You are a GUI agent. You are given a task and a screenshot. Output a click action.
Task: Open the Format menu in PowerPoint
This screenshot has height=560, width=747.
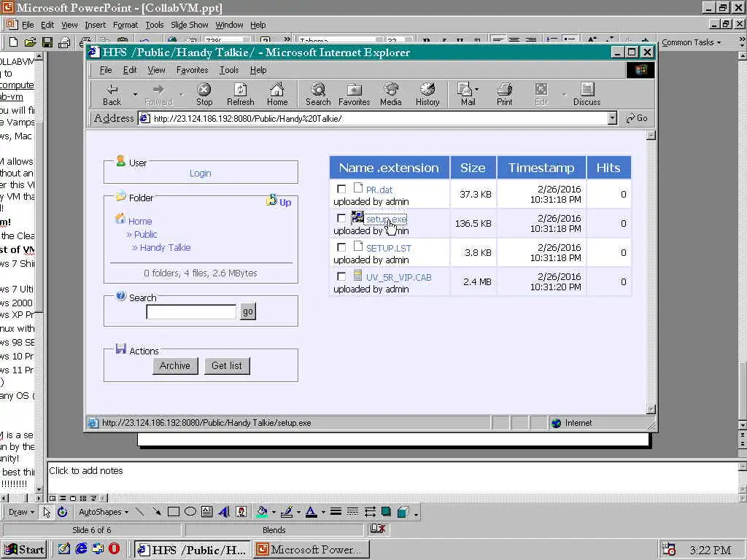click(125, 25)
